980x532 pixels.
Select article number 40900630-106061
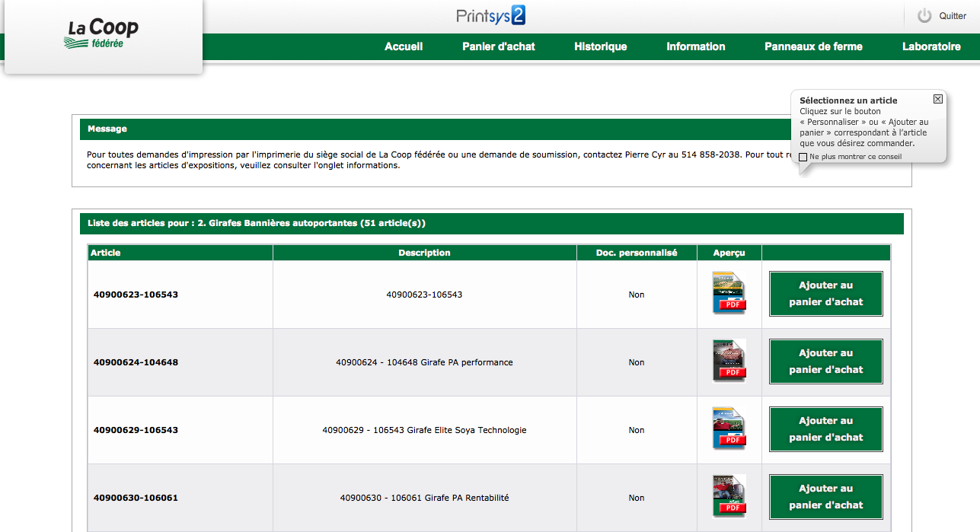(x=136, y=498)
